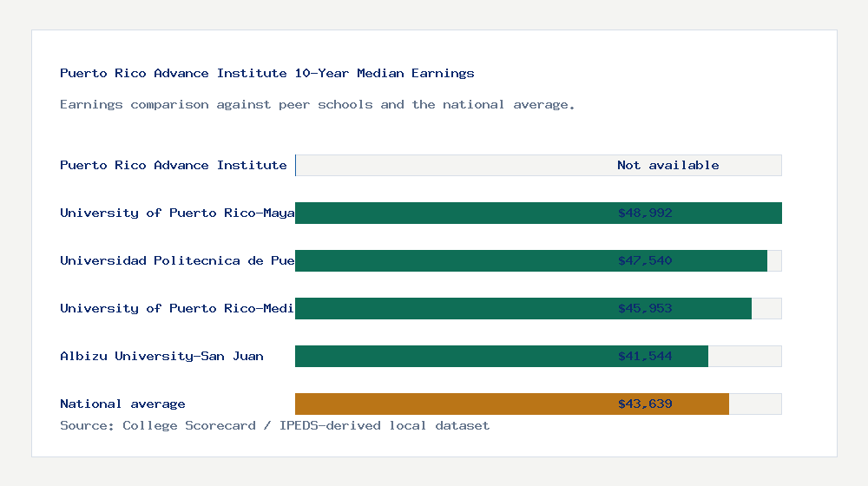868x486 pixels.
Task: Click the $45,953 earnings bar
Action: (523, 308)
